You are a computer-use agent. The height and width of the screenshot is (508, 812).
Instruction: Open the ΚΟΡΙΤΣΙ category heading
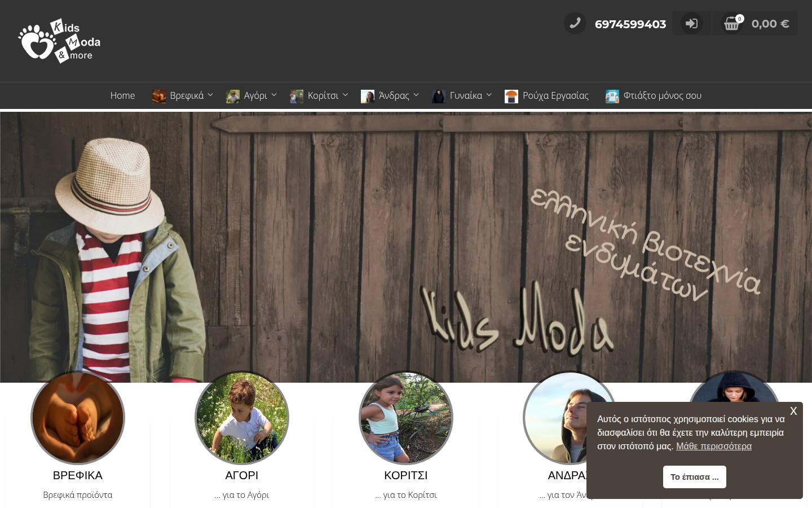coord(406,475)
